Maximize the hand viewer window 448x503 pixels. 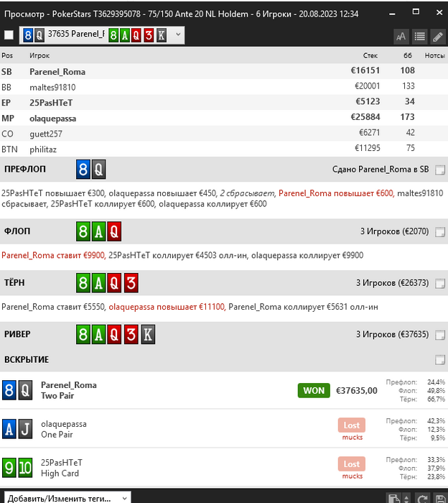pos(416,12)
